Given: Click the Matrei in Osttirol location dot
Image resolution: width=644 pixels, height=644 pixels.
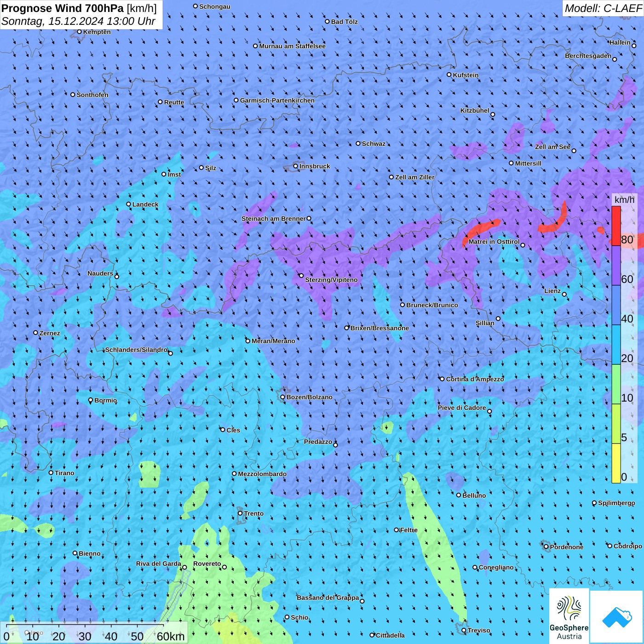Looking at the screenshot, I should tap(523, 245).
